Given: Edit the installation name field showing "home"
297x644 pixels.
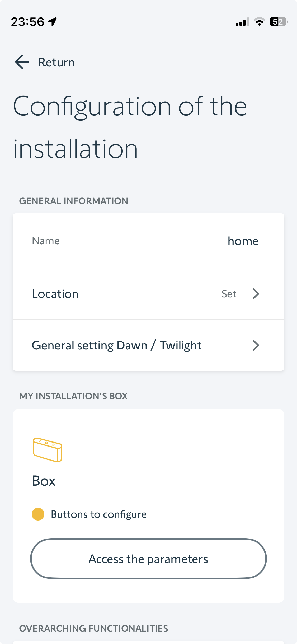Looking at the screenshot, I should pyautogui.click(x=243, y=241).
